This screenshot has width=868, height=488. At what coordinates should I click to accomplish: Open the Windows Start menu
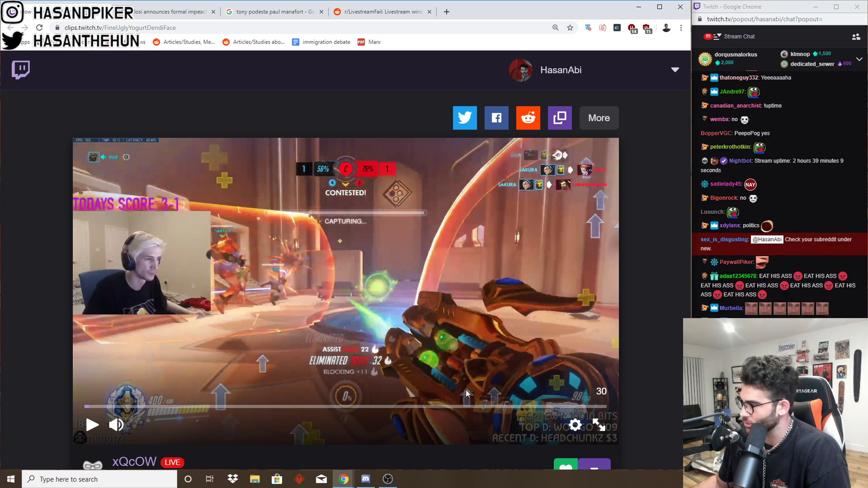point(10,479)
